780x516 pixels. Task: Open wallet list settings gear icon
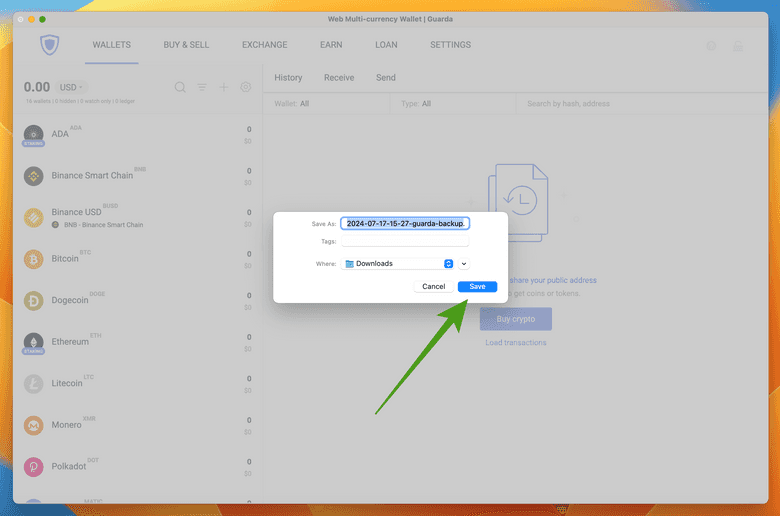tap(246, 87)
